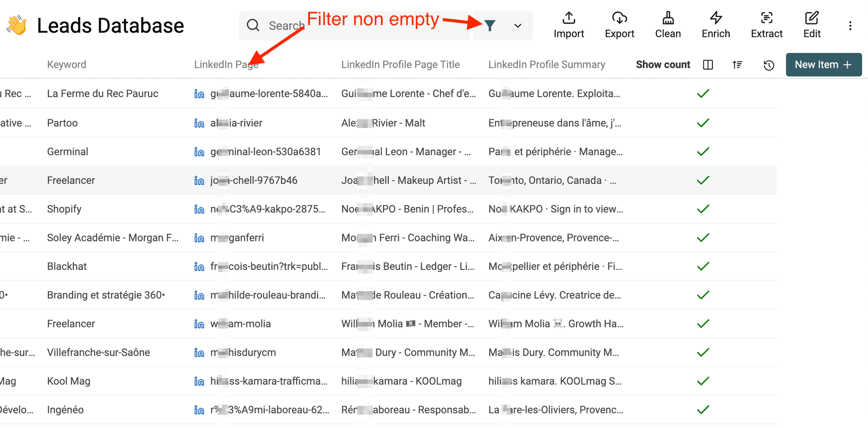Expand the filter dropdown chevron
The height and width of the screenshot is (428, 868).
click(518, 26)
